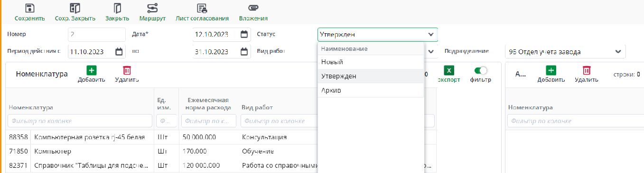Click Номенклатура column header in left table
This screenshot has width=644, height=173.
pyautogui.click(x=31, y=107)
